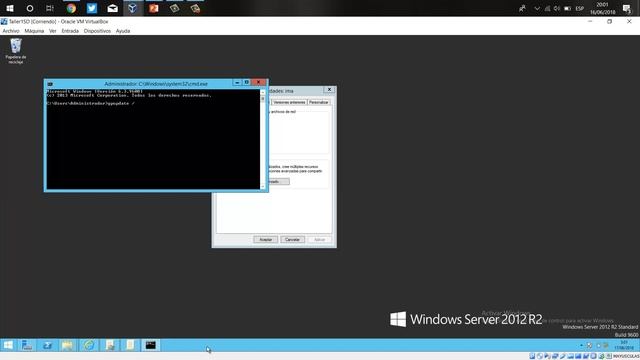Open the Máquina menu
This screenshot has height=360, width=640.
click(x=34, y=31)
